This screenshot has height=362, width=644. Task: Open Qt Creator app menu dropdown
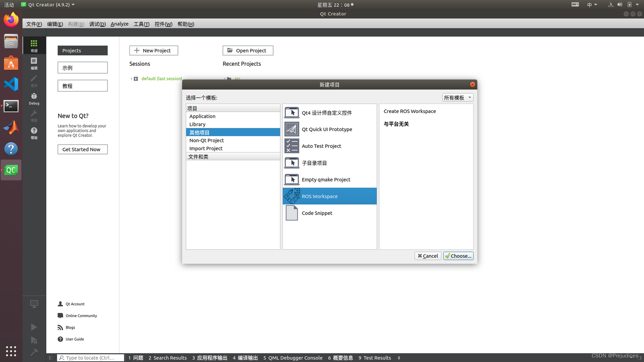(x=48, y=5)
